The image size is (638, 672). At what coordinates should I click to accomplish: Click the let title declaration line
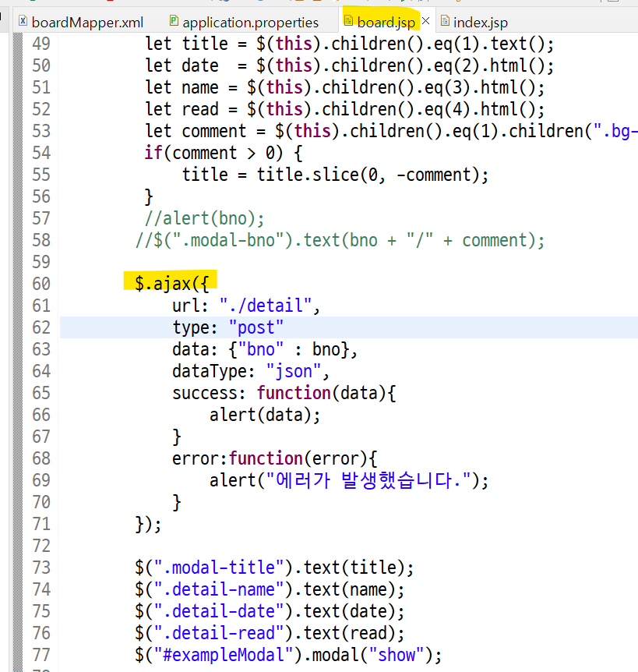tap(350, 44)
